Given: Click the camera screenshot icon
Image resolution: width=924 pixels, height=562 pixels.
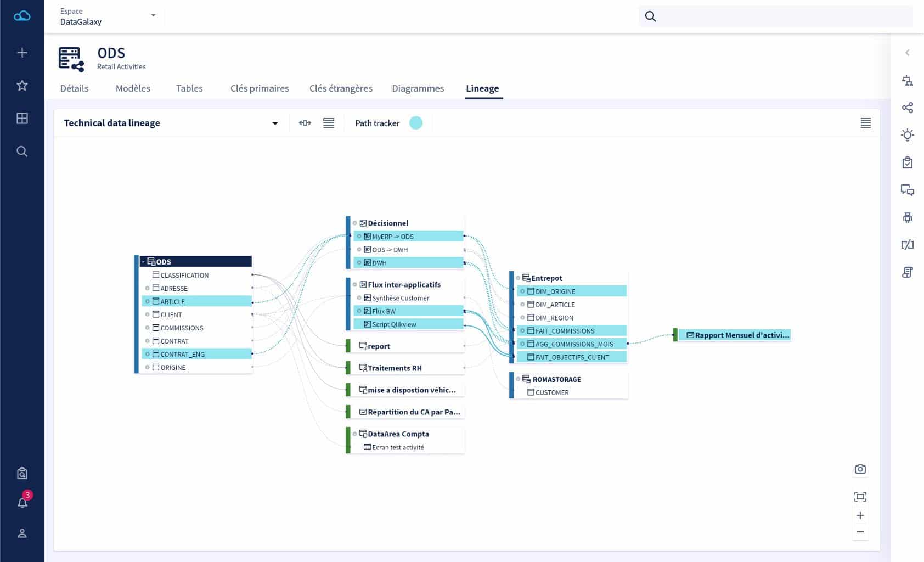Looking at the screenshot, I should [860, 469].
